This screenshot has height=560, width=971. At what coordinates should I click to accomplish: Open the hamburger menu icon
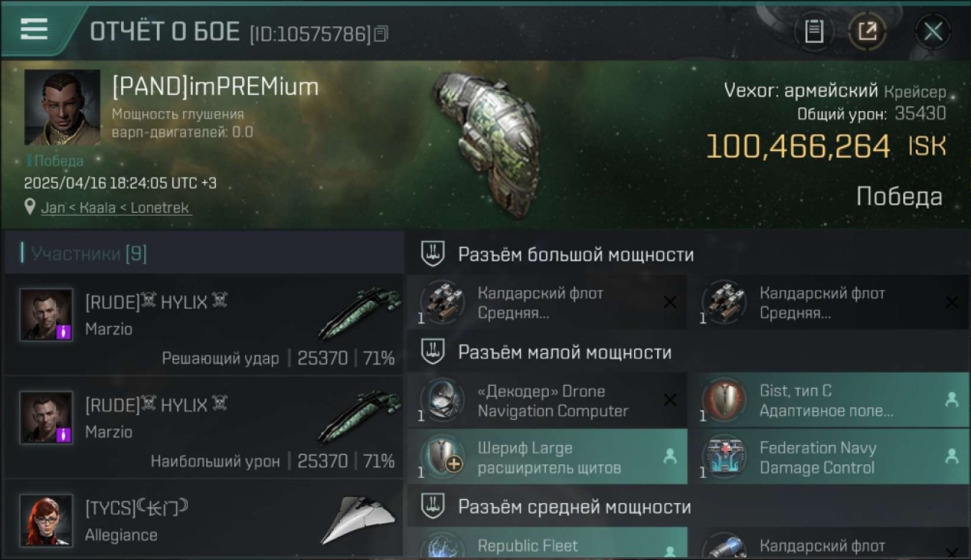(34, 28)
